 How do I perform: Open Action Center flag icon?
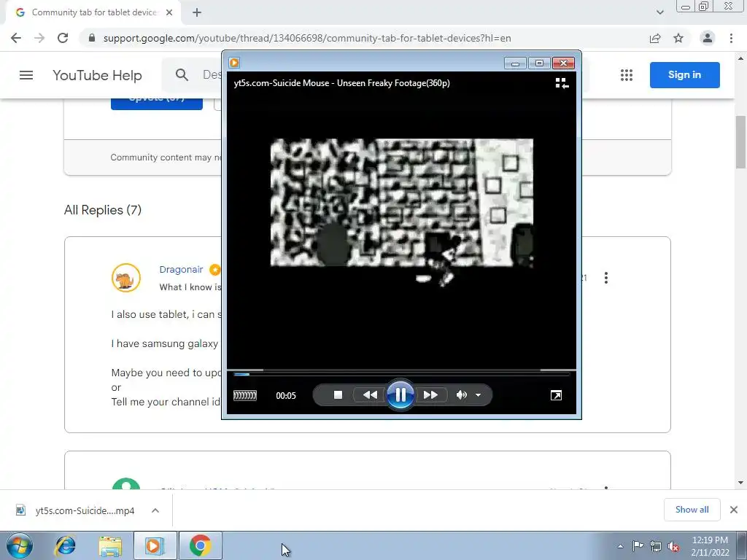(638, 546)
